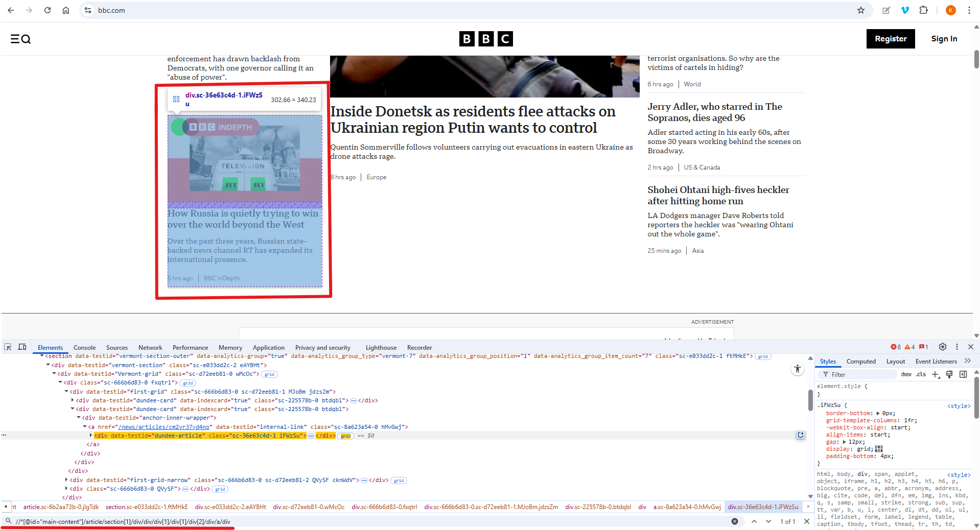Open the Layout styles tab

pos(896,361)
